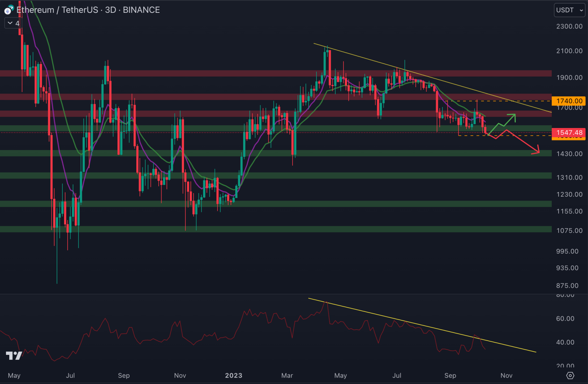Click the Jul label left of first Sep label
The height and width of the screenshot is (384, 588).
(x=70, y=375)
